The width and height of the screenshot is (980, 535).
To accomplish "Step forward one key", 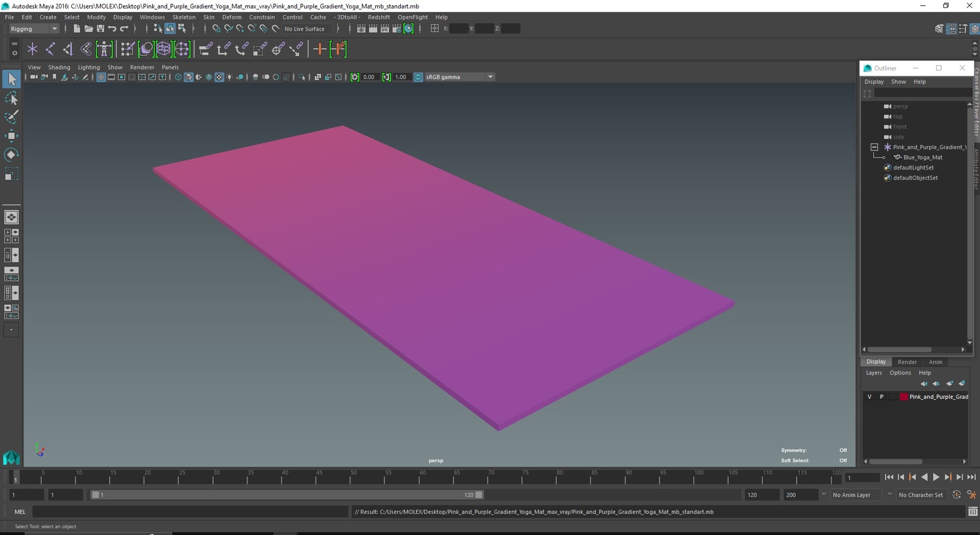I will click(x=948, y=477).
